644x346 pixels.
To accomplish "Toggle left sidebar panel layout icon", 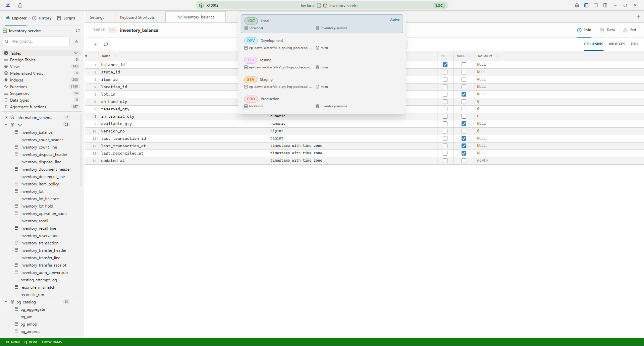I will (x=586, y=5).
